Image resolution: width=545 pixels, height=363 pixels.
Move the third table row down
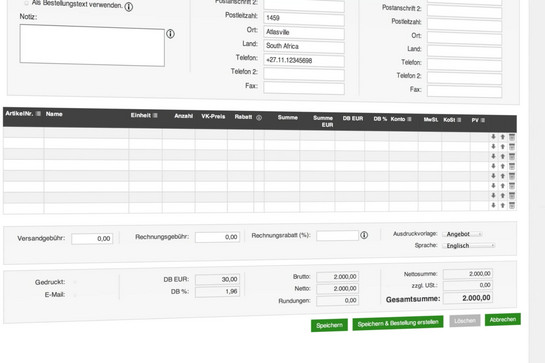coord(493,156)
